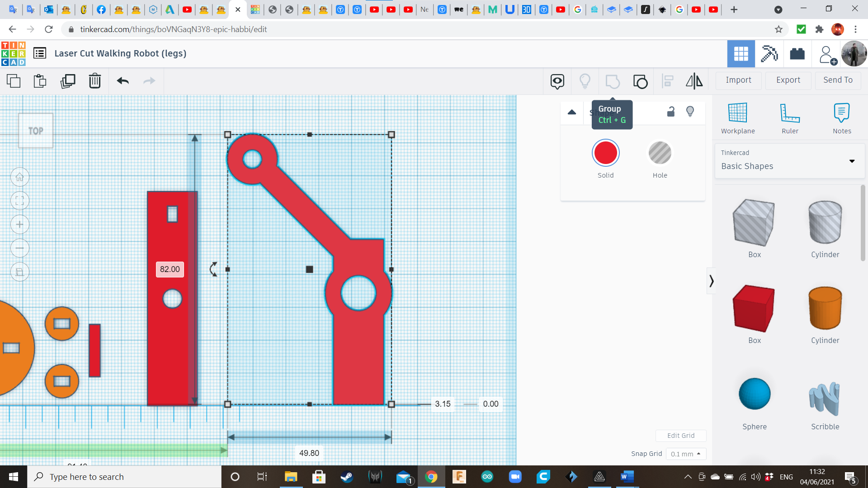The width and height of the screenshot is (868, 488).
Task: Delete selection with trash icon
Action: pyautogui.click(x=95, y=81)
